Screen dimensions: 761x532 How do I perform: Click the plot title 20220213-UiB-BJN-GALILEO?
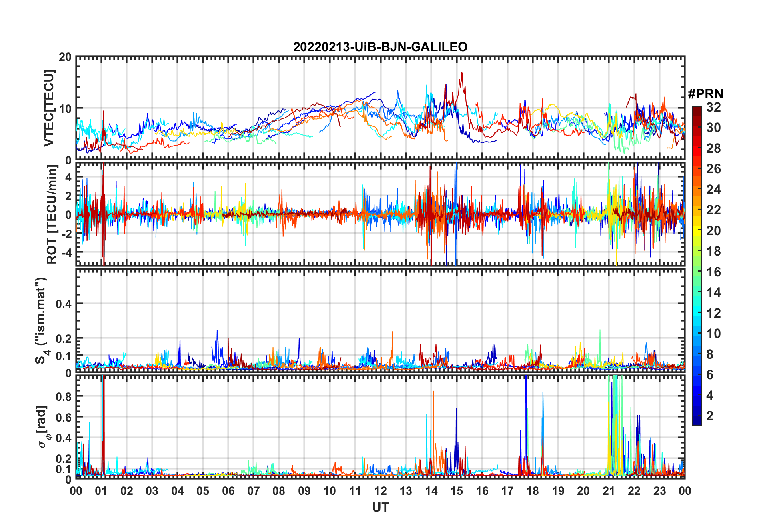pos(380,47)
